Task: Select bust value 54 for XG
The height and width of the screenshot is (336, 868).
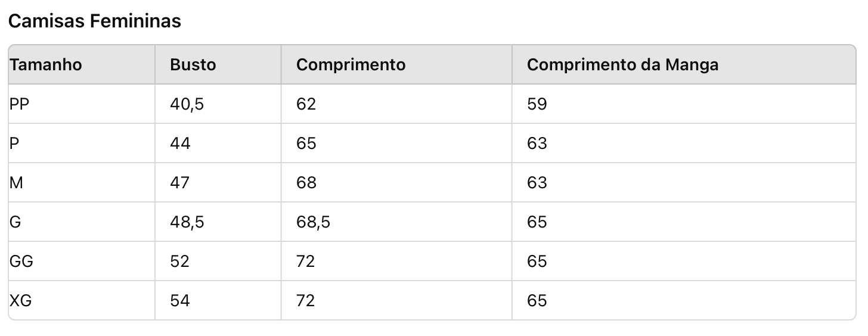Action: coord(180,301)
